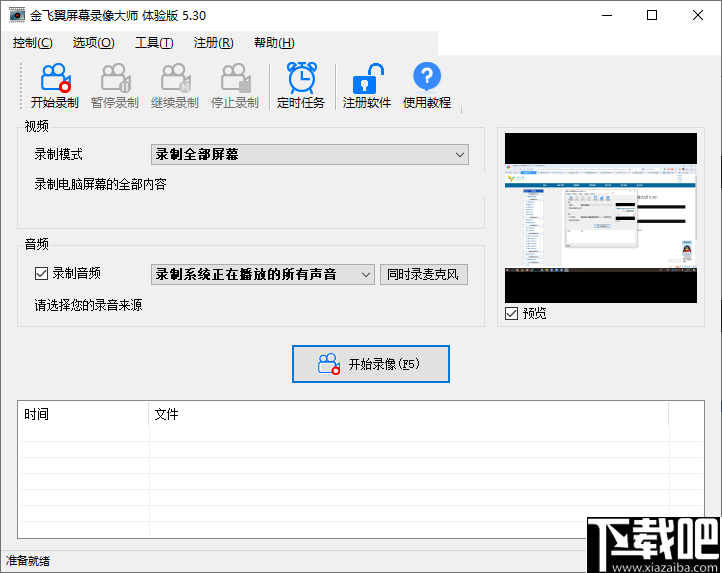722x573 pixels.
Task: Click the app icon in title bar
Action: (x=17, y=15)
